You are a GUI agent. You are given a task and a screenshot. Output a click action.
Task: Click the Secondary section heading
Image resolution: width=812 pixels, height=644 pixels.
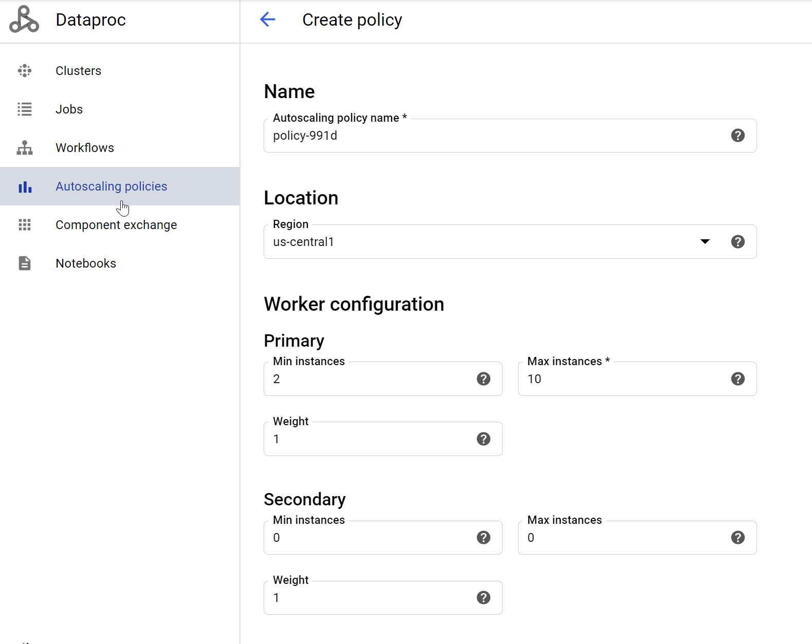pyautogui.click(x=305, y=499)
